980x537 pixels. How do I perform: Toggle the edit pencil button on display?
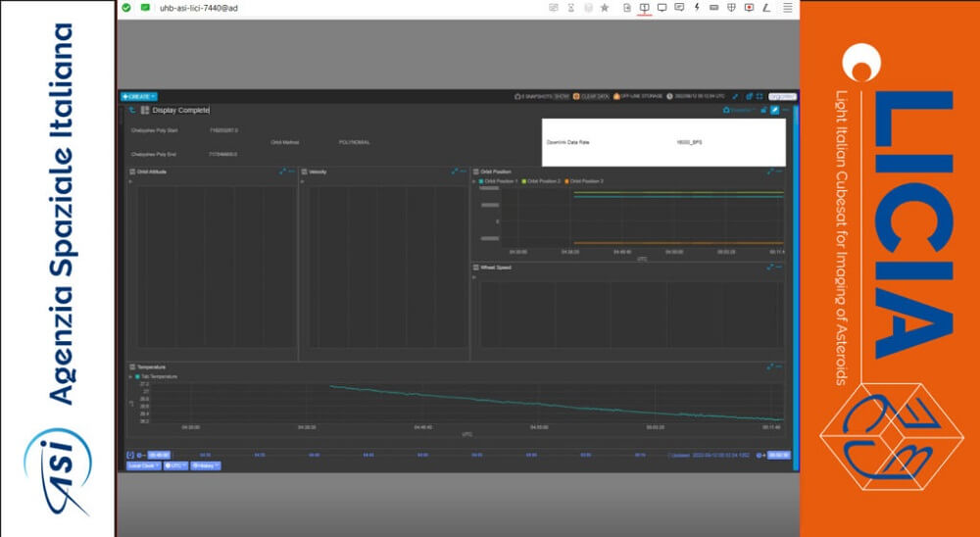(774, 110)
